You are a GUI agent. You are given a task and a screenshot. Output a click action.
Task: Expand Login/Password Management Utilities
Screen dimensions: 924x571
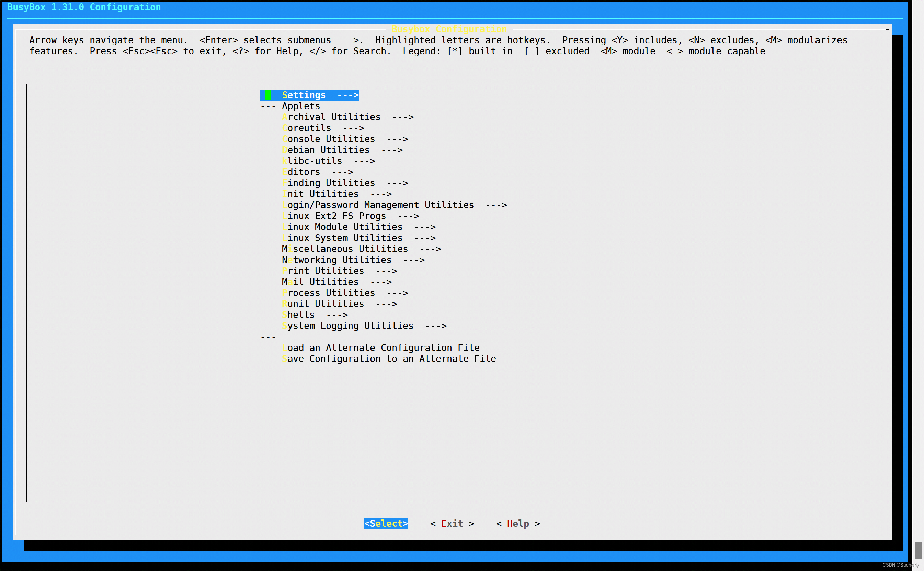tap(394, 205)
